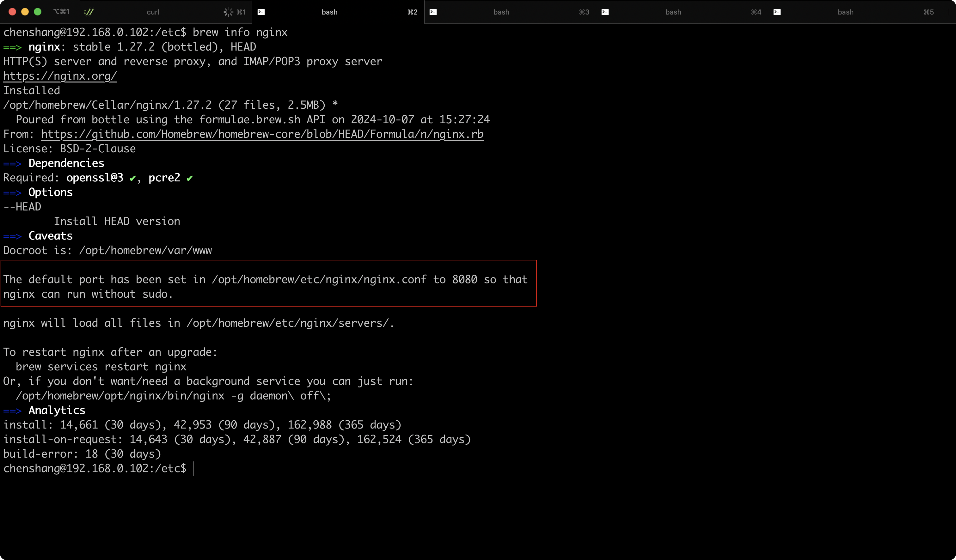Click the blue arrow before Dependencies heading
Viewport: 956px width, 560px height.
(12, 164)
